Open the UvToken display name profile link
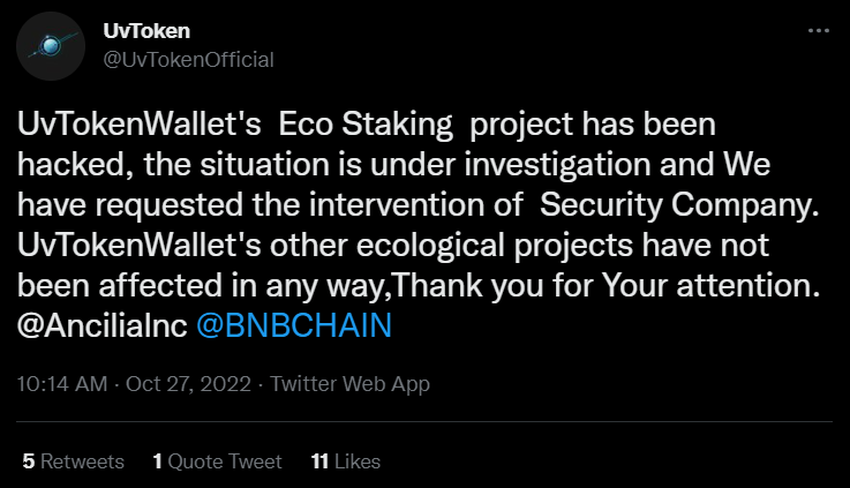The image size is (850, 488). point(147,32)
